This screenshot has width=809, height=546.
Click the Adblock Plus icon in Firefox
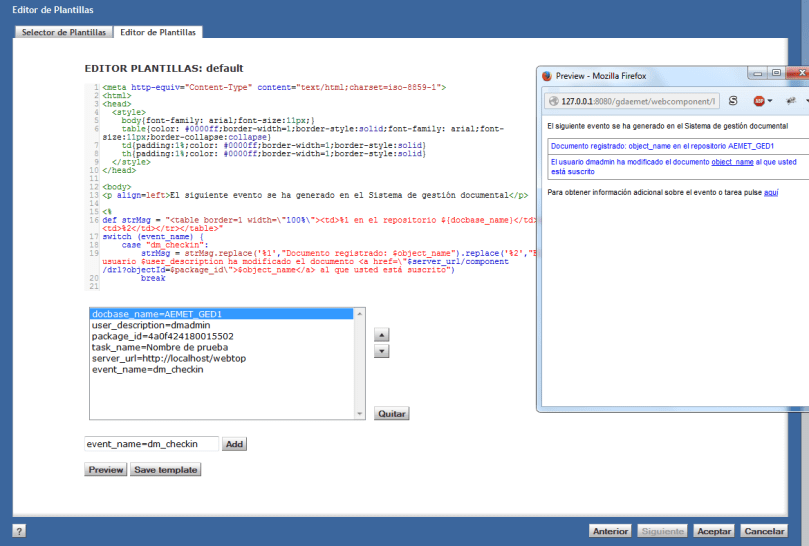click(x=759, y=101)
